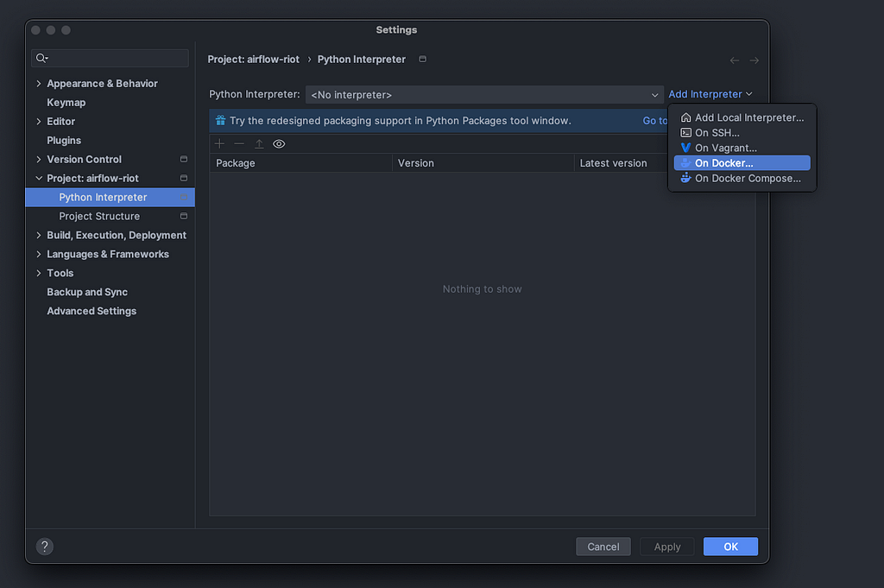Expand the Editor section
884x588 pixels.
pos(38,121)
